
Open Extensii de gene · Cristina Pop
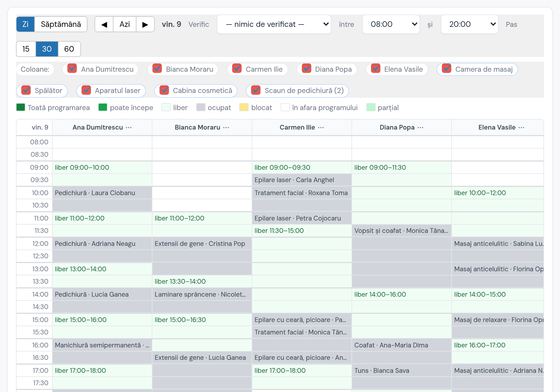coord(202,244)
